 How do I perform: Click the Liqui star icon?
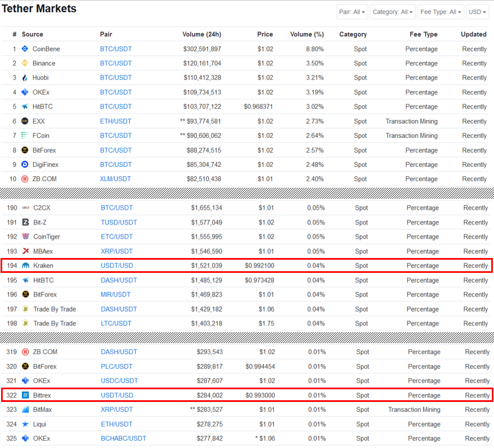pyautogui.click(x=26, y=424)
